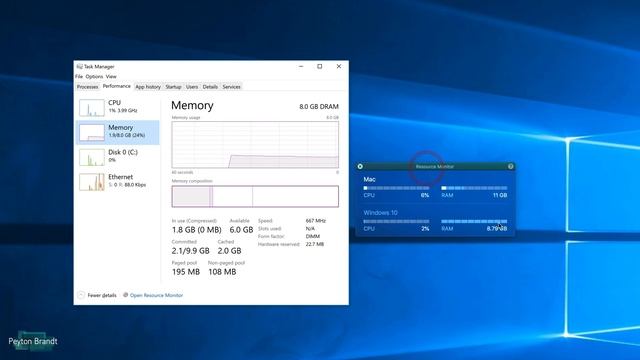The image size is (640, 360).
Task: Click the Mac RAM usage bar
Action: (474, 188)
